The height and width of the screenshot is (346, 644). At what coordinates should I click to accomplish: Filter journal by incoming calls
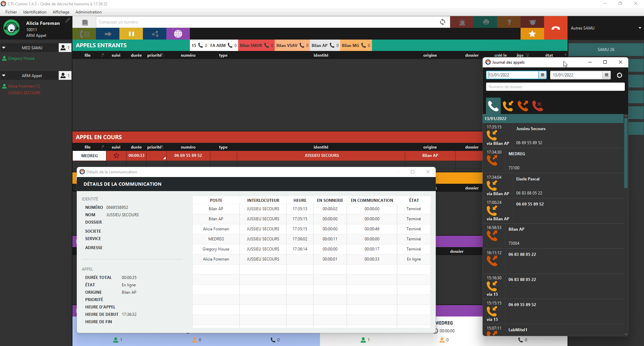click(x=508, y=106)
